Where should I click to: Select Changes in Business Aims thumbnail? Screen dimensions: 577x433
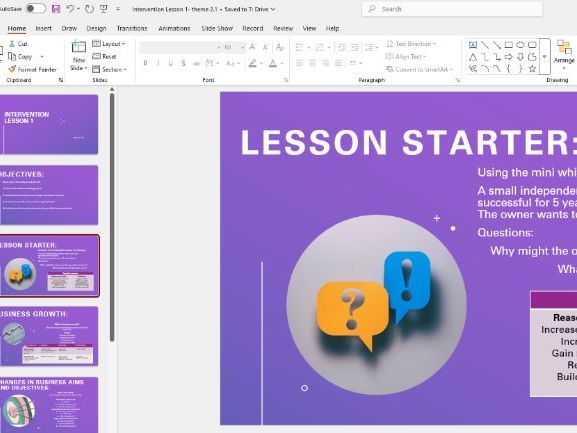click(x=49, y=405)
